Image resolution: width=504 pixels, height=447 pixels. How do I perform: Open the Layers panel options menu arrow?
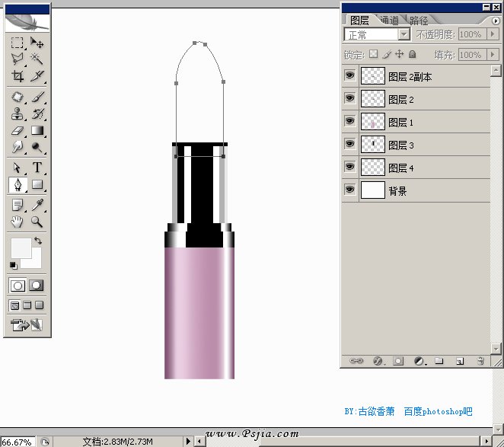496,21
